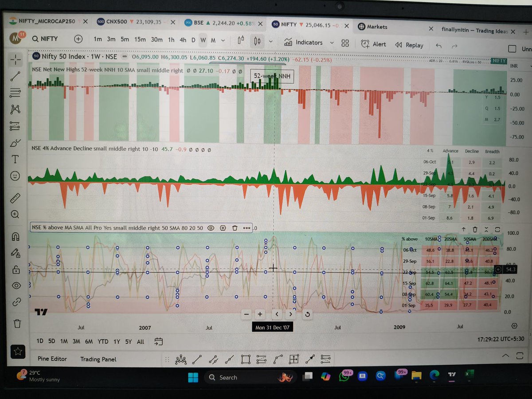532x399 pixels.
Task: Select the Text annotation tool
Action: [x=16, y=160]
